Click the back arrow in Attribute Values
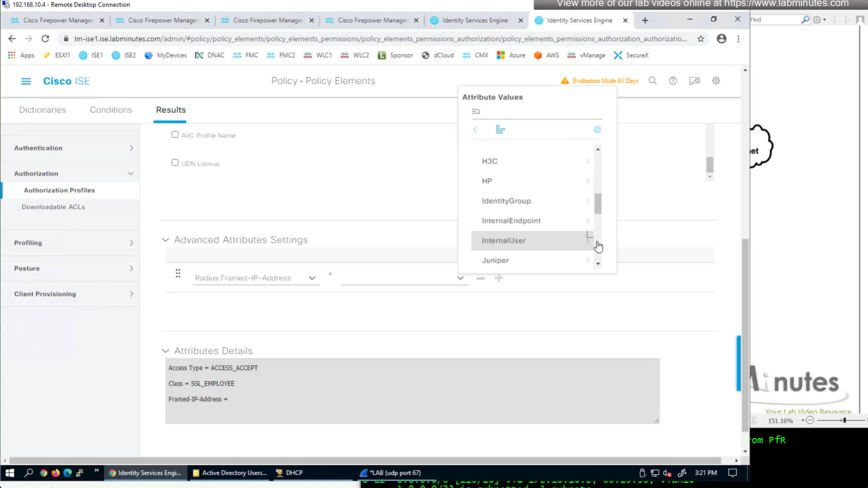Viewport: 868px width, 488px height. [475, 130]
